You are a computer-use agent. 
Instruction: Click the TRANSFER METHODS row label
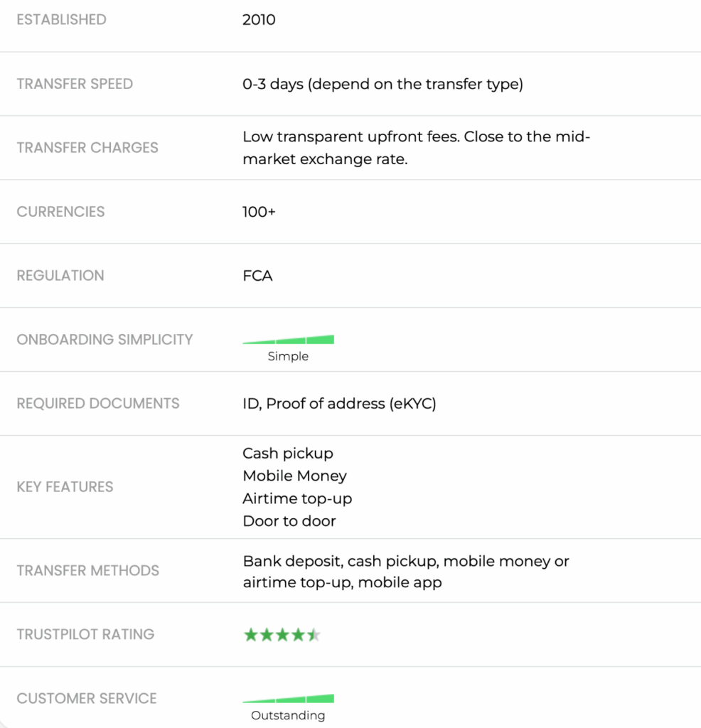point(87,571)
